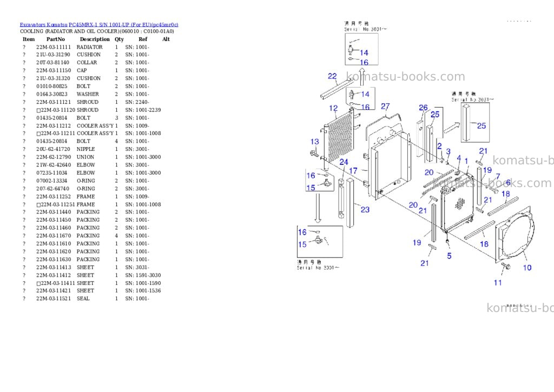
Task: Click the square before 22M-03-11120
Action: pyautogui.click(x=38, y=110)
